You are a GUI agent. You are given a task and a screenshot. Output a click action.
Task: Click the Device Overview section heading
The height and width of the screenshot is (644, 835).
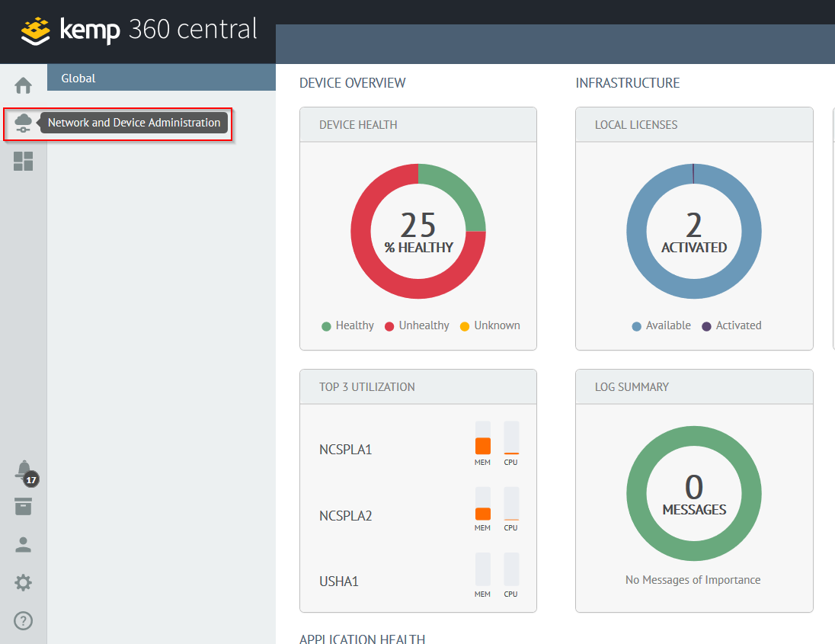(353, 83)
